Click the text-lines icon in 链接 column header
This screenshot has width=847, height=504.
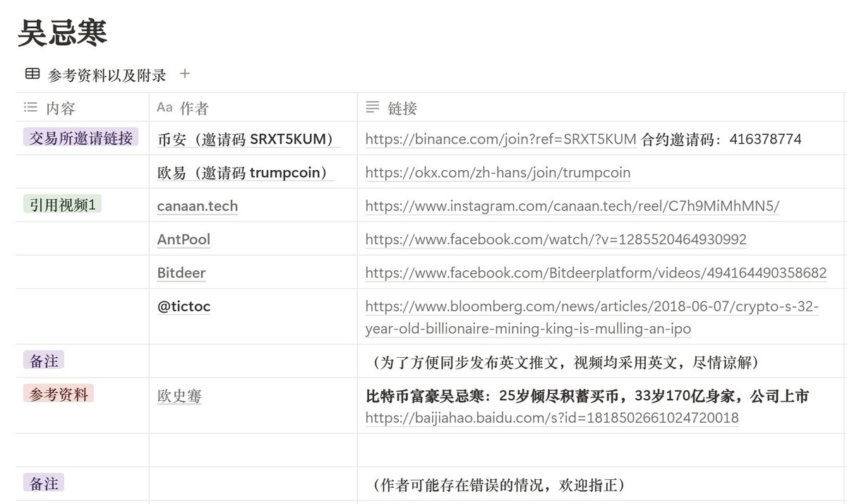(373, 107)
